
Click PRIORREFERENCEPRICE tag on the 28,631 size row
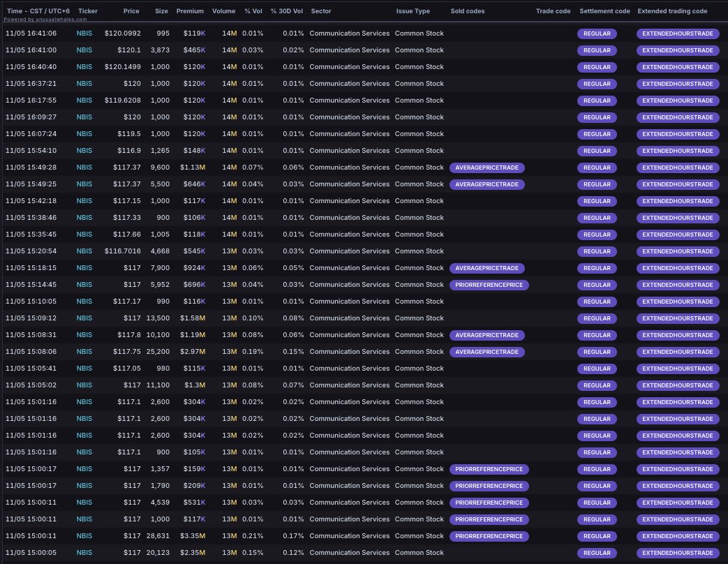[x=489, y=536]
